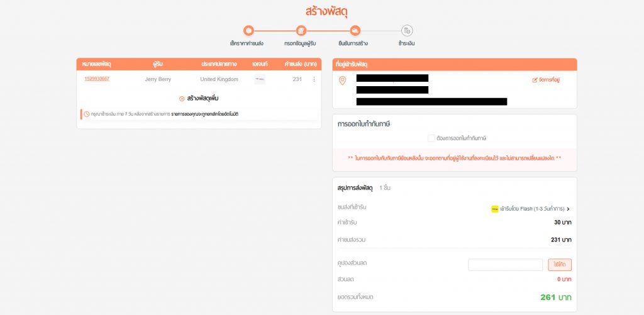The height and width of the screenshot is (315, 644).
Task: Select the United Kingdom destination cell
Action: [219, 79]
